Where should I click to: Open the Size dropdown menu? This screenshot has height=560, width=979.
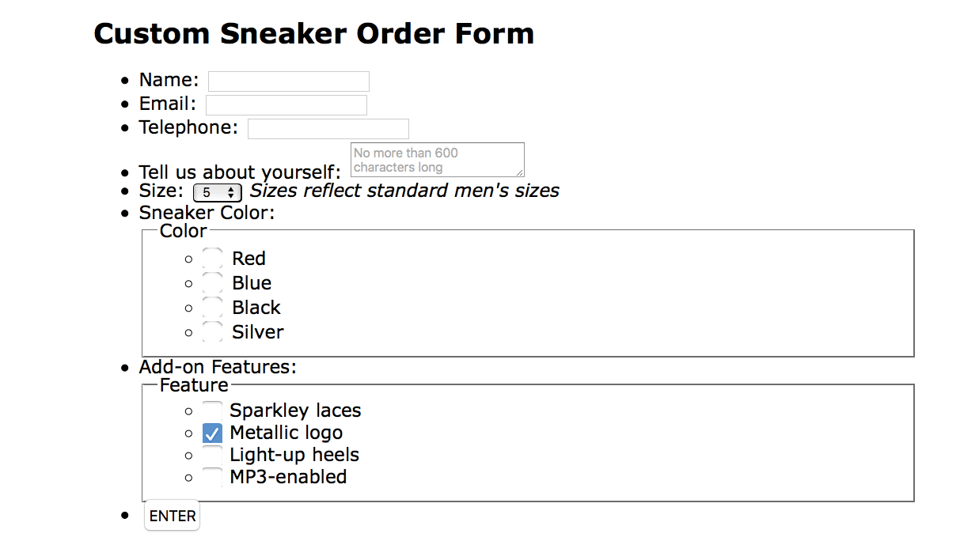pyautogui.click(x=217, y=192)
